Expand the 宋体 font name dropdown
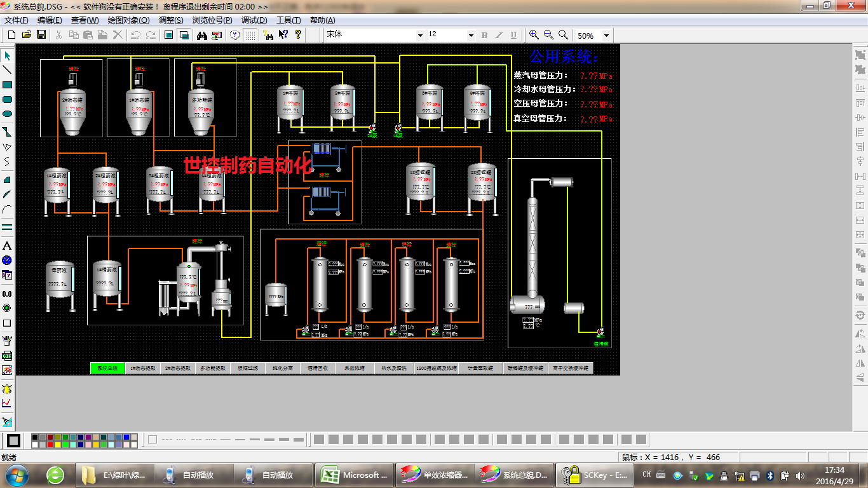868x488 pixels. pos(419,36)
